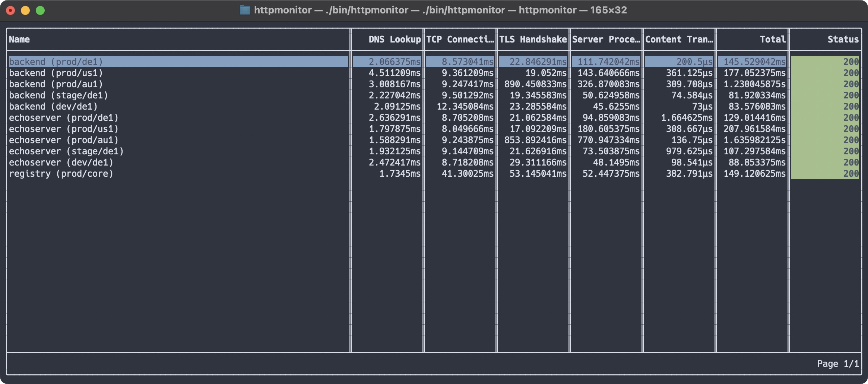Click DNS lookup value 4.511209ms
Viewport: 868px width, 384px height.
pos(395,73)
